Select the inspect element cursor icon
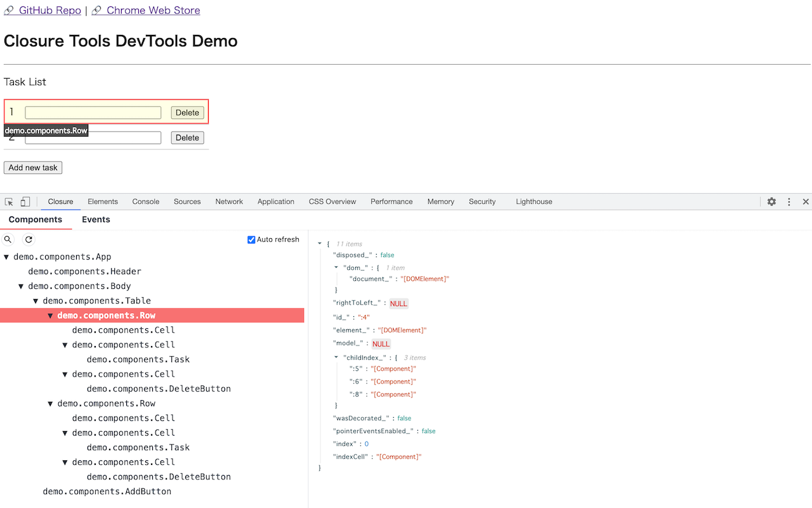Image resolution: width=812 pixels, height=508 pixels. pos(9,201)
